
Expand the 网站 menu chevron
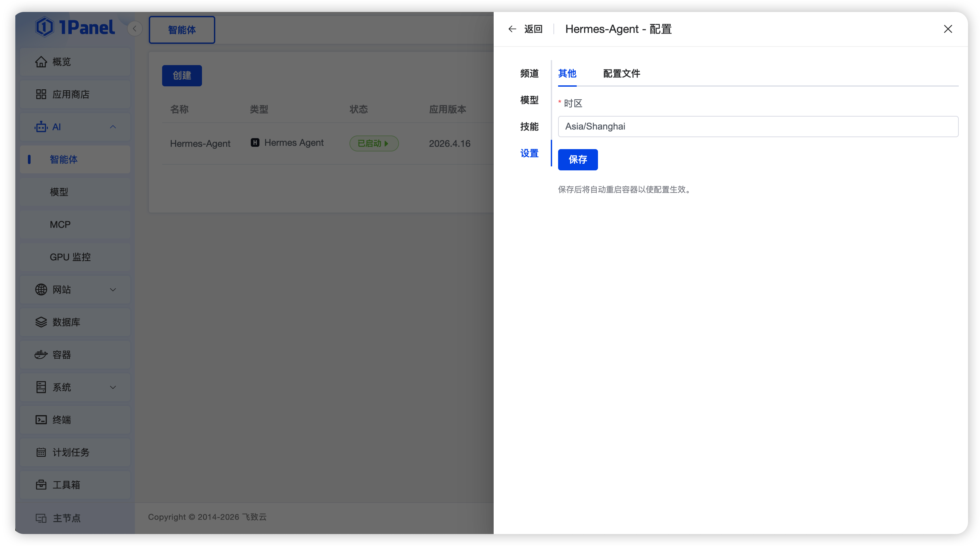113,289
